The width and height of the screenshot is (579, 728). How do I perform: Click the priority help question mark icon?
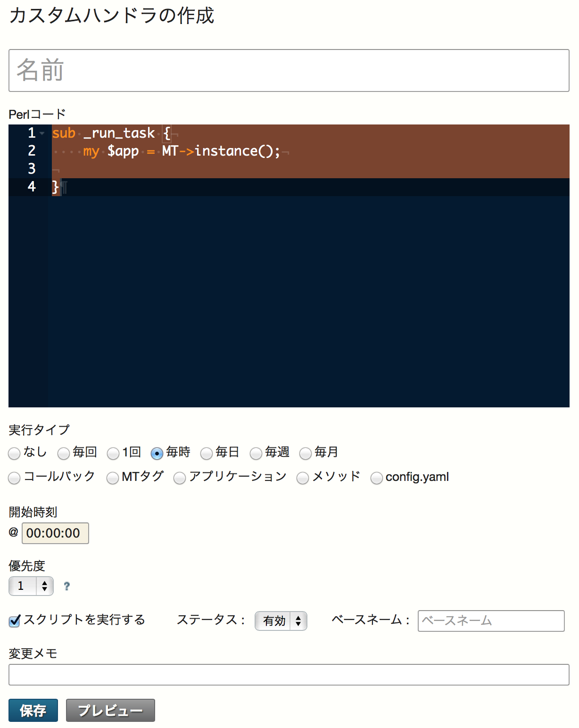tap(66, 586)
